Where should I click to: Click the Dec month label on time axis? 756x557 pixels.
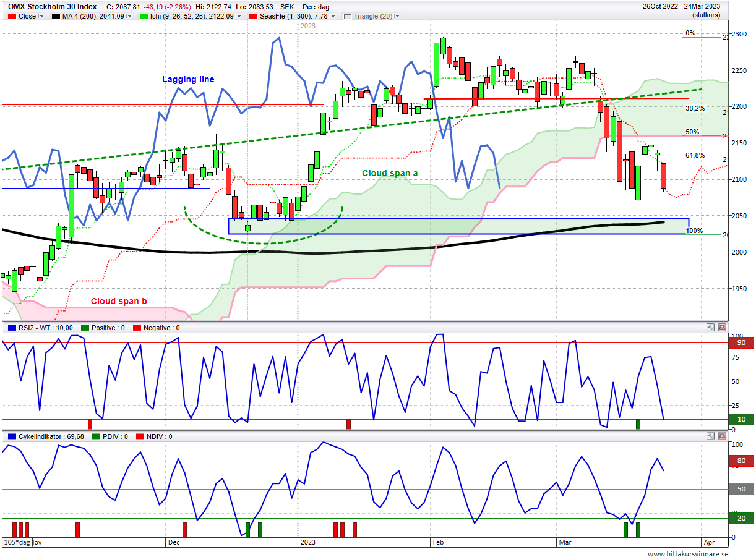tap(173, 542)
